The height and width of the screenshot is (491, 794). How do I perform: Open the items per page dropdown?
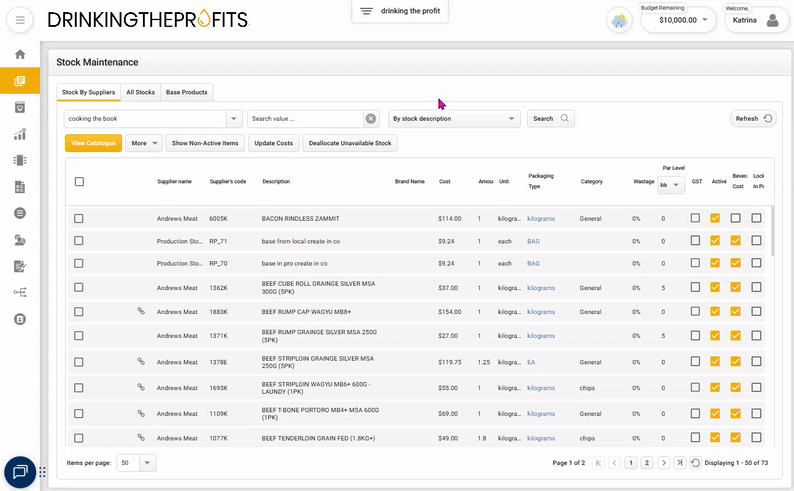point(148,463)
